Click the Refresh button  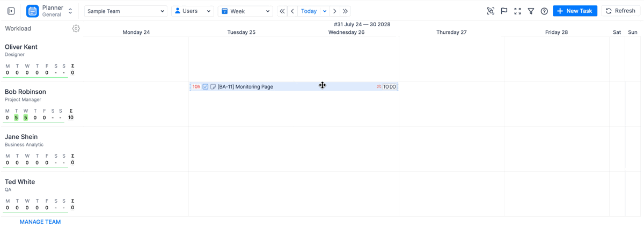620,11
